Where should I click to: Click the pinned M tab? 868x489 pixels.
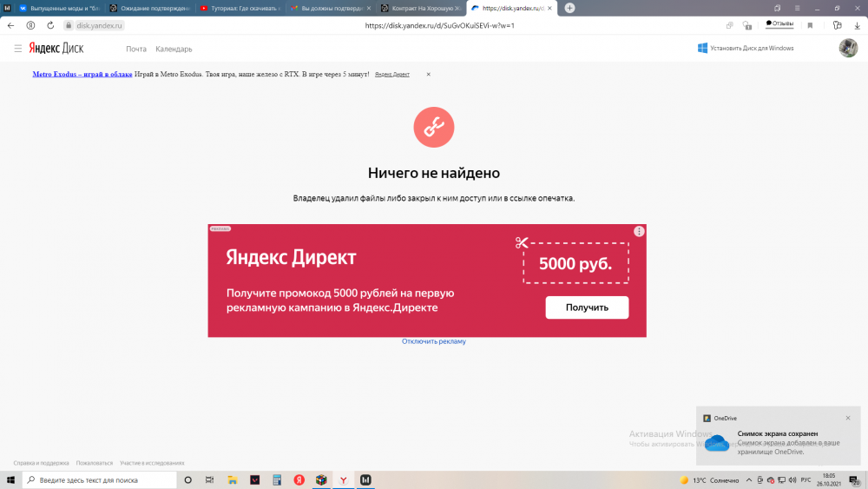(x=7, y=8)
